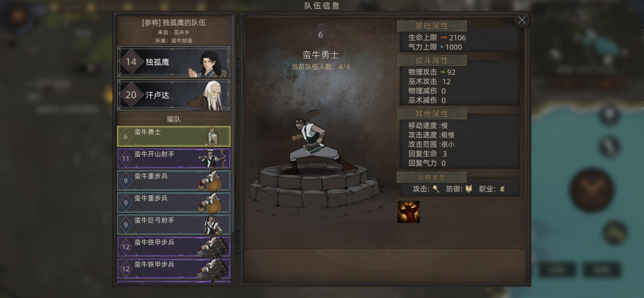
Task: Click the 基础属性 section header
Action: (x=432, y=26)
